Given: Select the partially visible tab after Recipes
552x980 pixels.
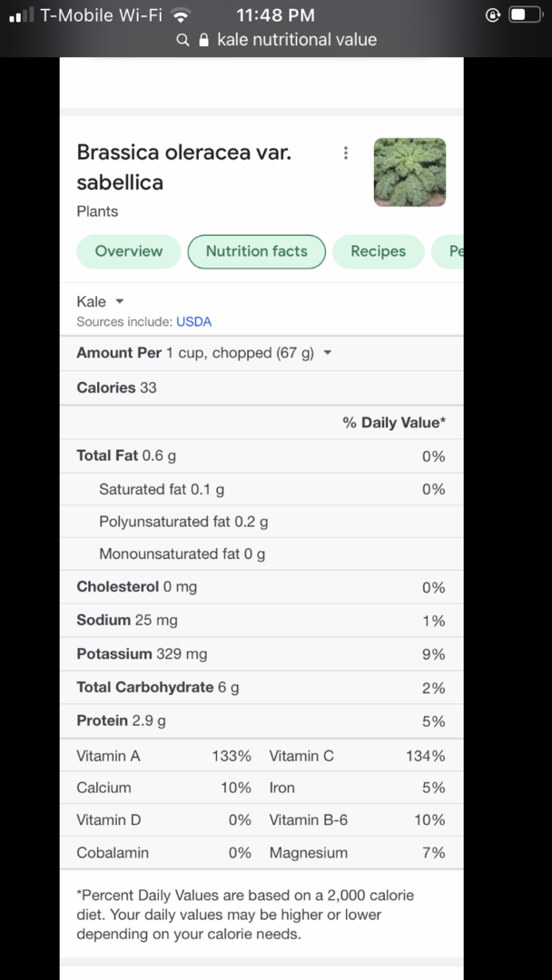Looking at the screenshot, I should [448, 252].
